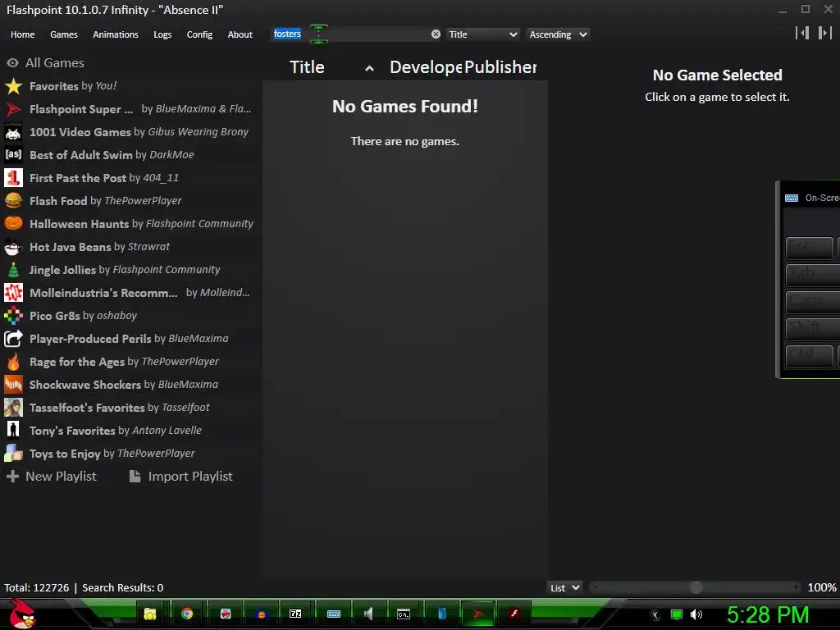Click the Pico Gr8s colorful pixel icon

[x=13, y=316]
